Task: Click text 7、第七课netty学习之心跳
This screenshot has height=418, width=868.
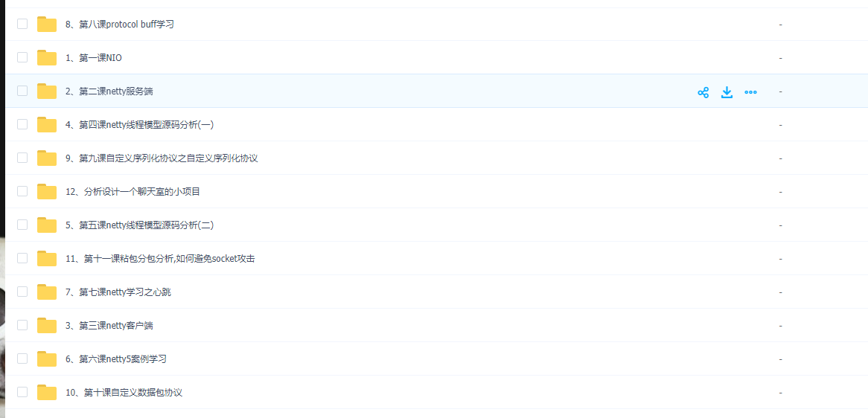Action: pyautogui.click(x=118, y=292)
